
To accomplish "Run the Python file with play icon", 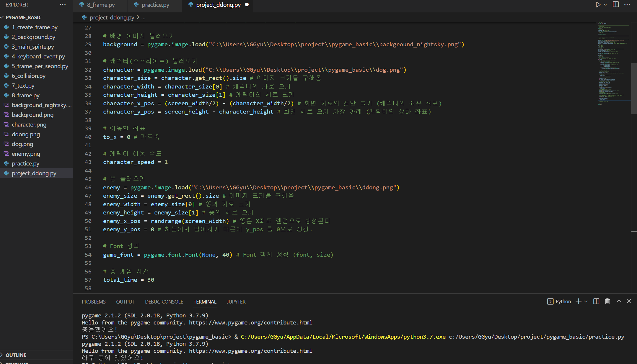I will 598,5.
